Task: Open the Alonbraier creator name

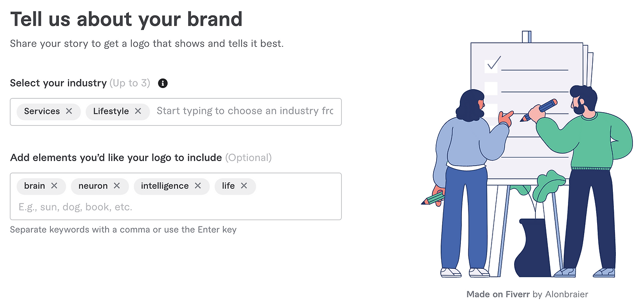Action: click(567, 294)
